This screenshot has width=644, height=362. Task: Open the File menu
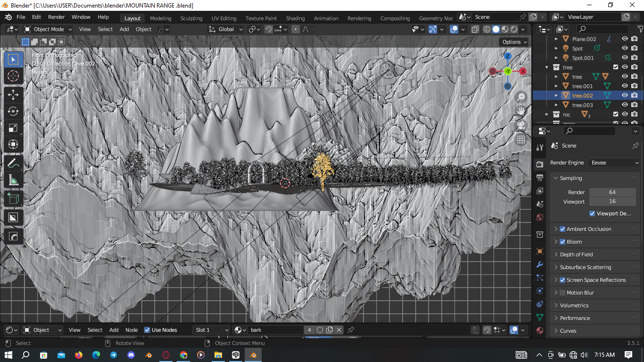coord(21,17)
